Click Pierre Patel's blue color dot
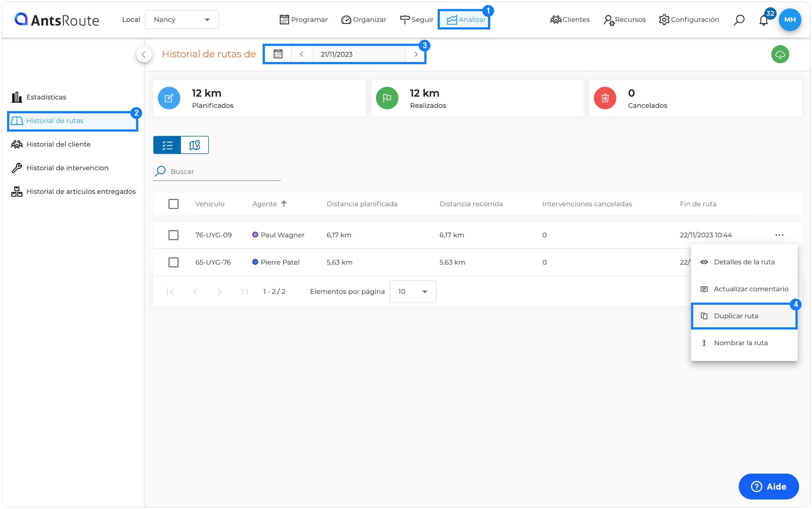 click(255, 262)
